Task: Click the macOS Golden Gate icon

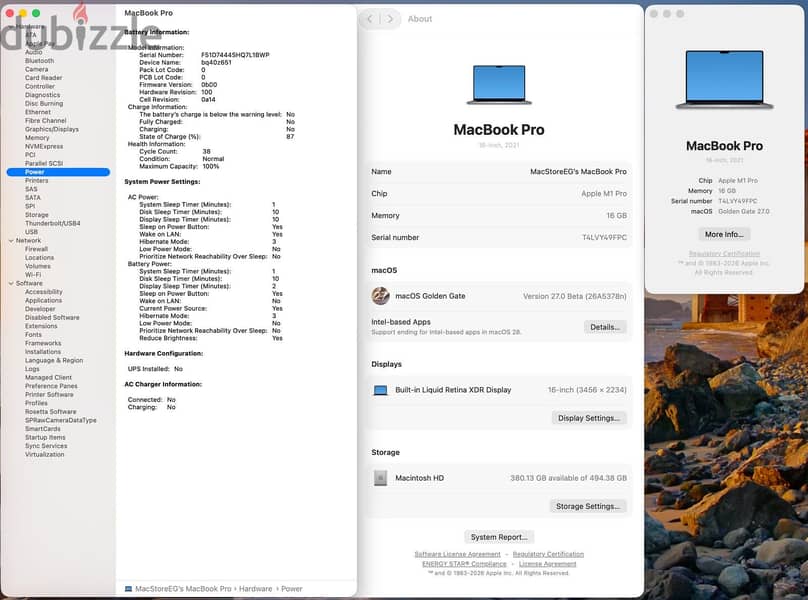Action: click(380, 296)
